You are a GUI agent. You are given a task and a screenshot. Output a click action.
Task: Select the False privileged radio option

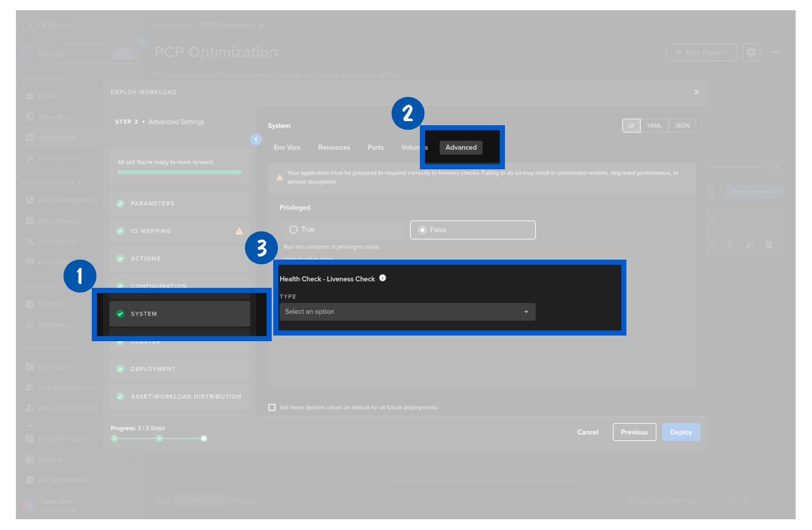point(422,230)
